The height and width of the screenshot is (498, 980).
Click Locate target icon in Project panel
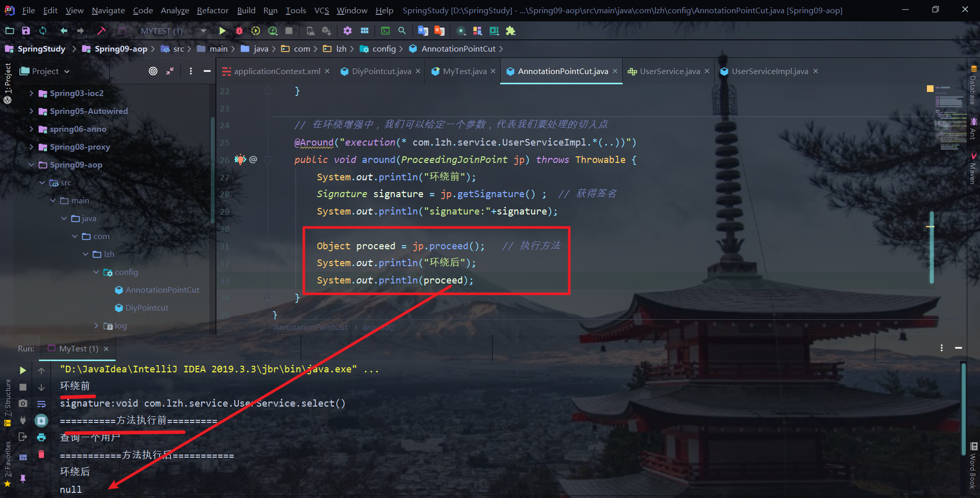pyautogui.click(x=153, y=71)
